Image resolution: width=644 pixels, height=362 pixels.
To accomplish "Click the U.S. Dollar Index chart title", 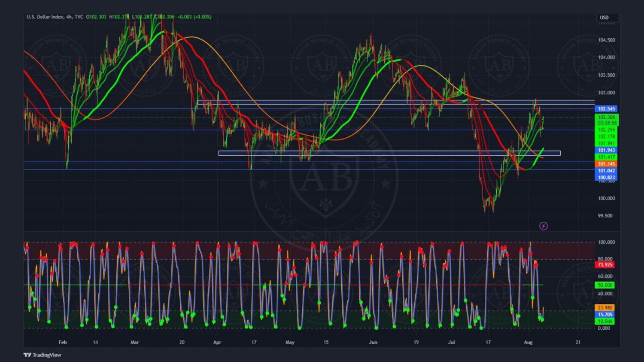I will pyautogui.click(x=45, y=17).
